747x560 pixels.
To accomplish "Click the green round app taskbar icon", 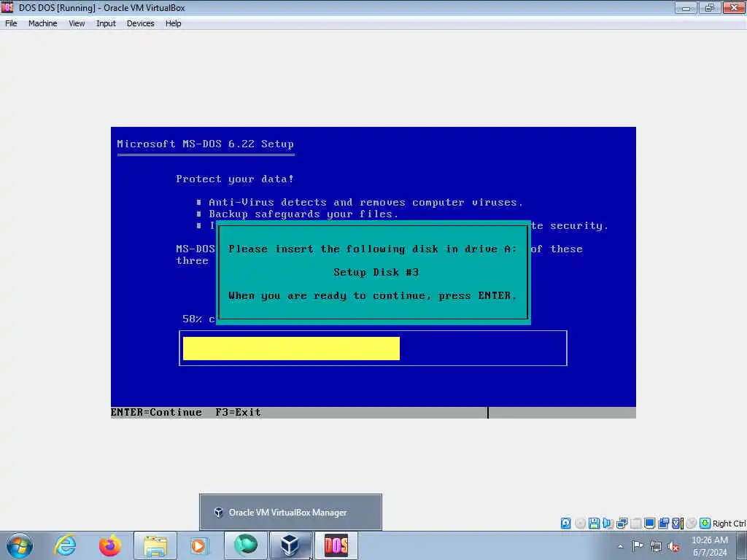I will tap(246, 545).
